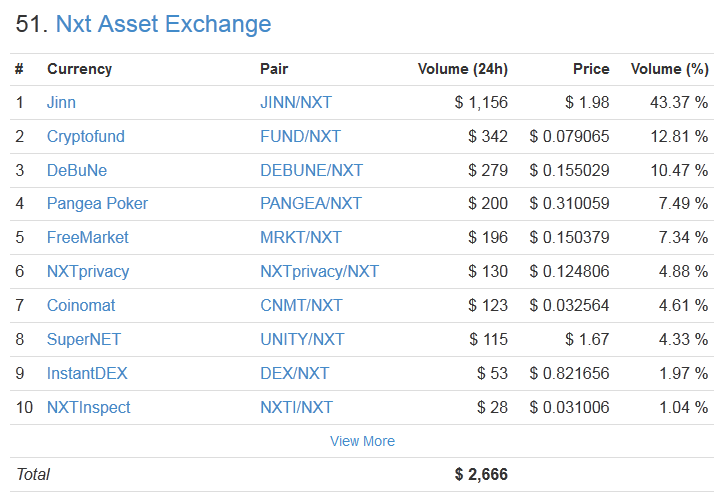Select the 4.33 % volume share
Image resolution: width=726 pixels, height=494 pixels.
pos(683,339)
